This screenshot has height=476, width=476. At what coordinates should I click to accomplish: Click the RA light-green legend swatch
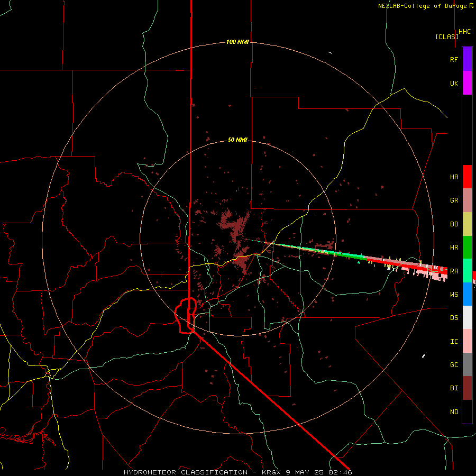coord(467,271)
